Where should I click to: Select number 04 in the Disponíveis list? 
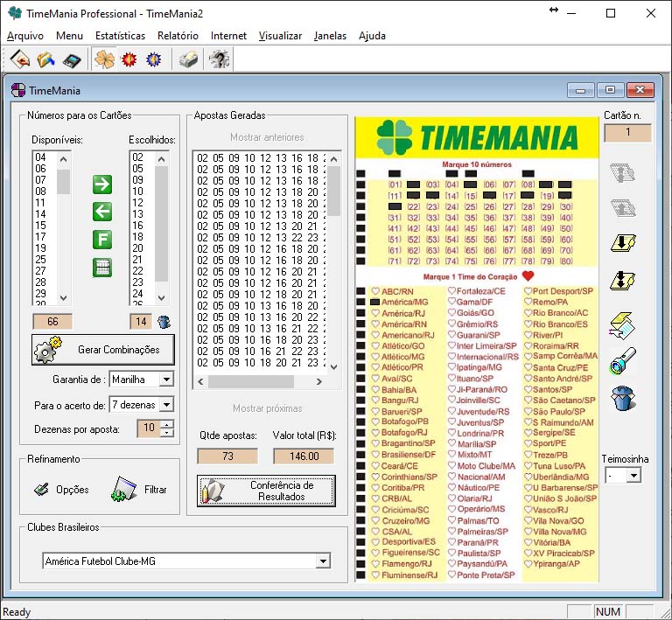tap(41, 157)
